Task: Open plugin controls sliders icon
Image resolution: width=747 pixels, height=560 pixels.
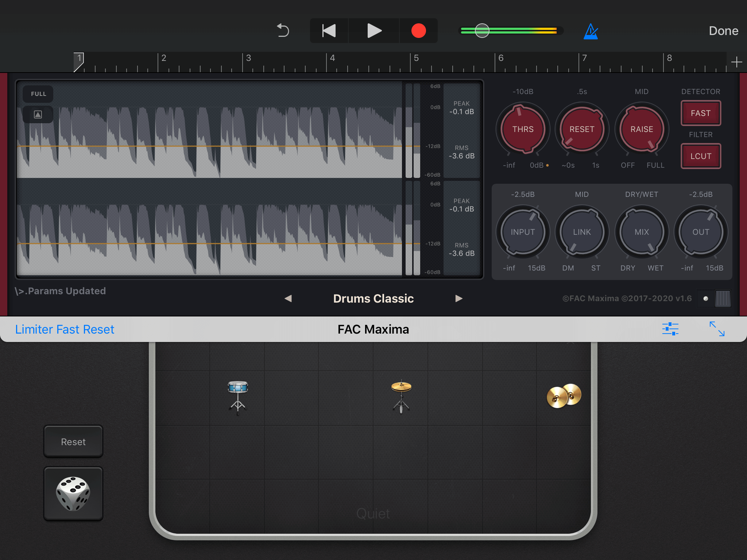Action: tap(670, 329)
